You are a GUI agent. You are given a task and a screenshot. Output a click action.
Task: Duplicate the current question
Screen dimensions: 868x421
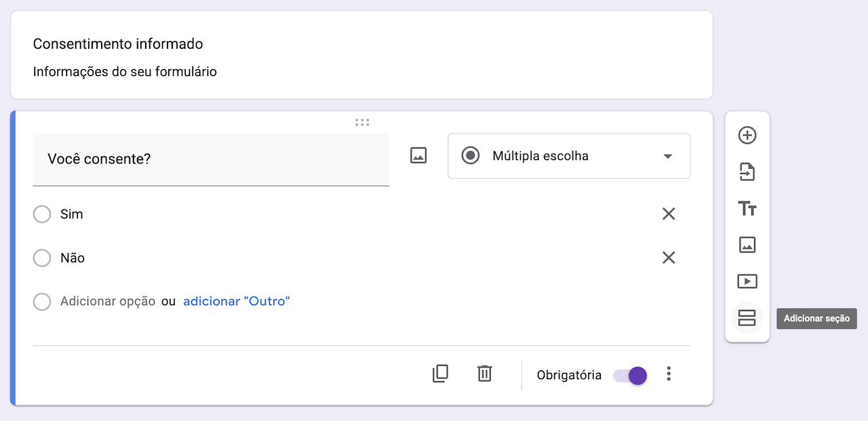click(440, 374)
